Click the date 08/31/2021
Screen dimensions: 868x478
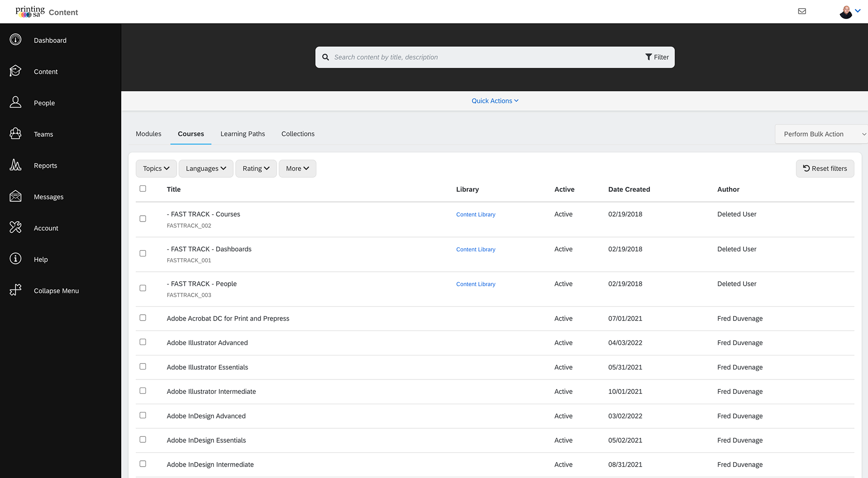pos(625,465)
